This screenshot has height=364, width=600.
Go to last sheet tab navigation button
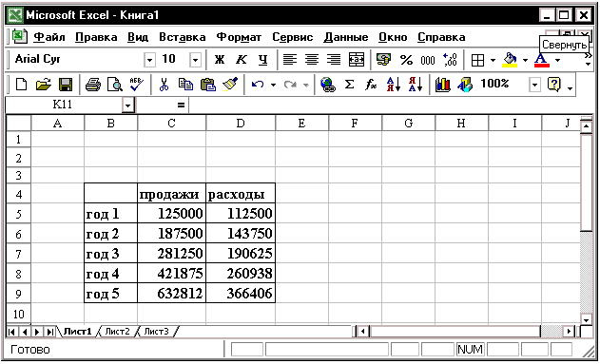coord(50,332)
